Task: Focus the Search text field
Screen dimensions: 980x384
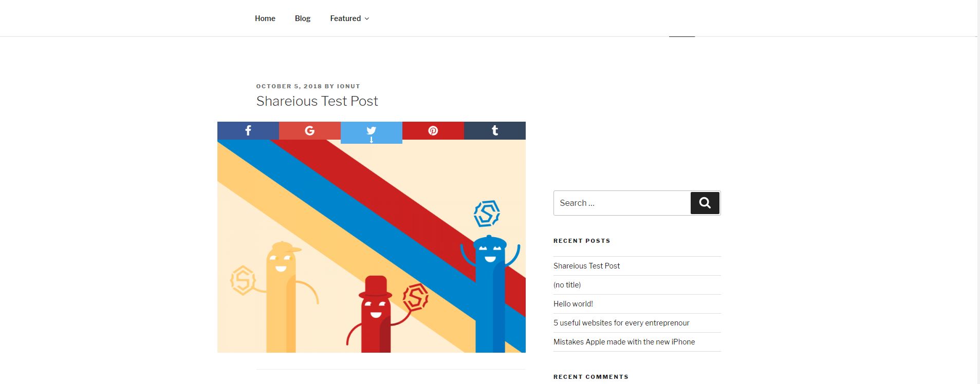Action: point(622,203)
